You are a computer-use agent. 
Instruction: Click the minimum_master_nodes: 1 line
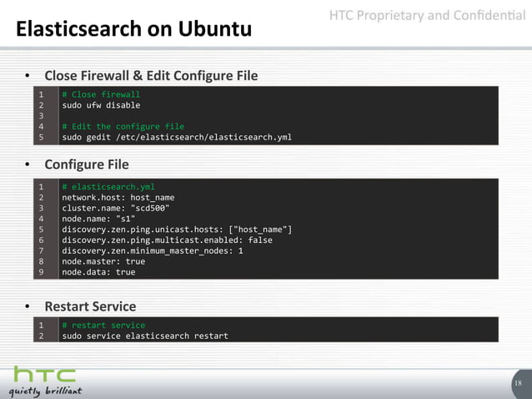point(153,251)
